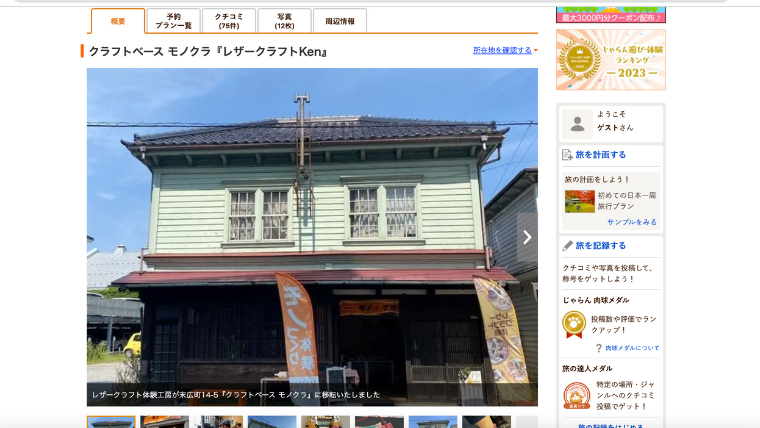Expand the 所在地を確認する dropdown

[505, 50]
